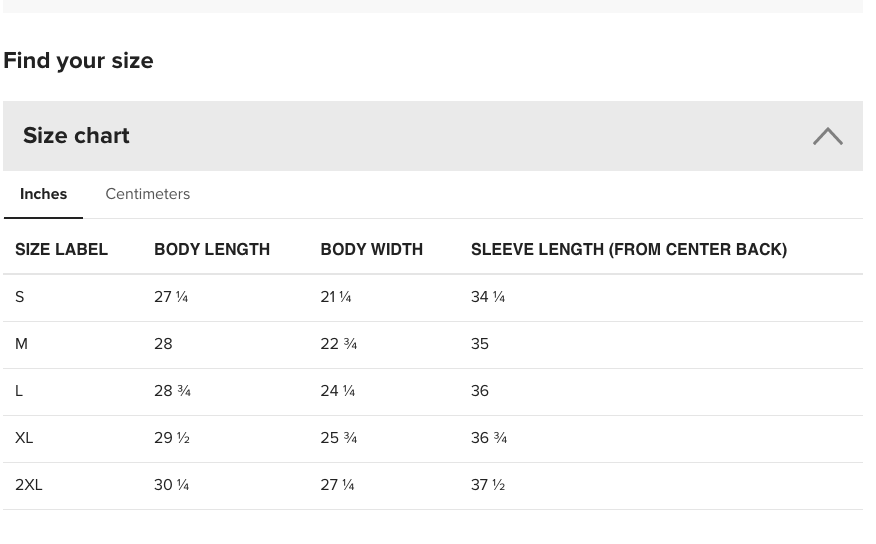Click the SIZE LABEL column header
Image resolution: width=876 pixels, height=544 pixels.
click(x=61, y=249)
